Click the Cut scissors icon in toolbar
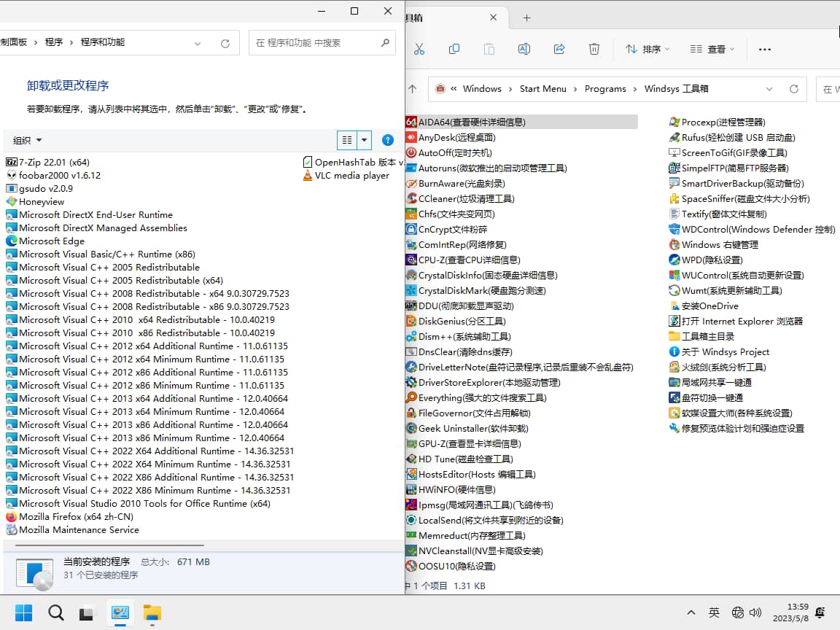Screen dimensions: 840x630 pyautogui.click(x=419, y=49)
